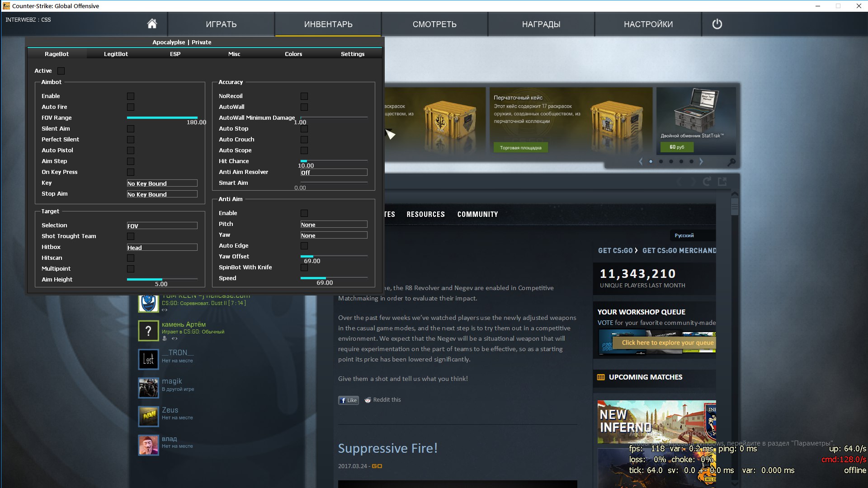The image size is (868, 488).
Task: Open the Hitbox Head dropdown
Action: (162, 247)
